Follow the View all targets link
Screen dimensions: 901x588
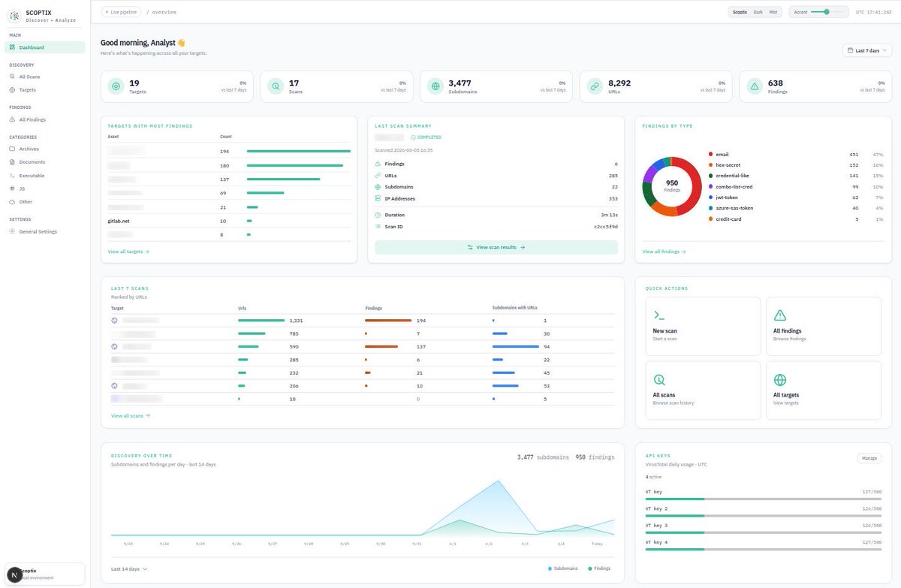[128, 252]
